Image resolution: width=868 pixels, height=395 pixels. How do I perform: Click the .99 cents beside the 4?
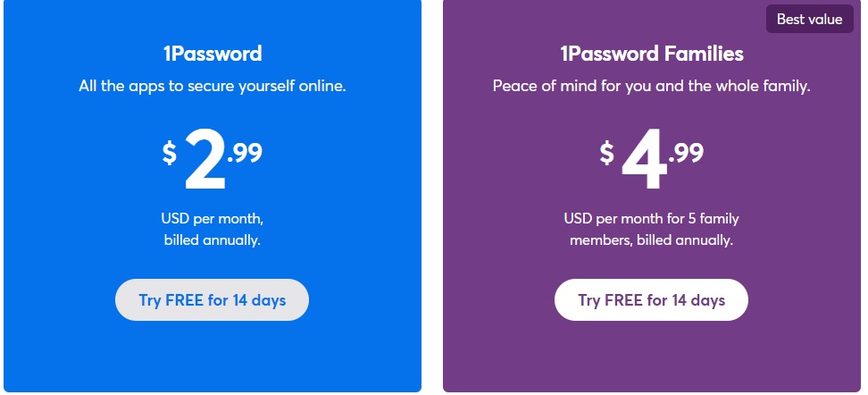click(x=686, y=153)
